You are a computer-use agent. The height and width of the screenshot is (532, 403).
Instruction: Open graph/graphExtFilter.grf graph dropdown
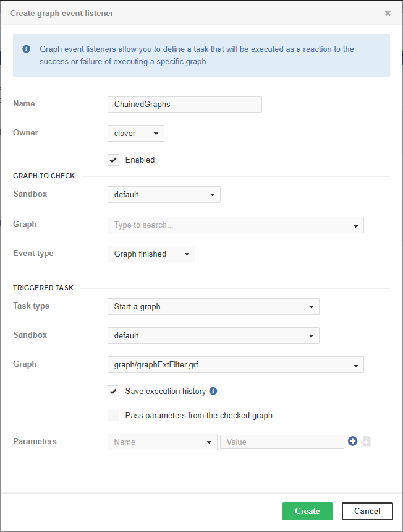click(235, 365)
